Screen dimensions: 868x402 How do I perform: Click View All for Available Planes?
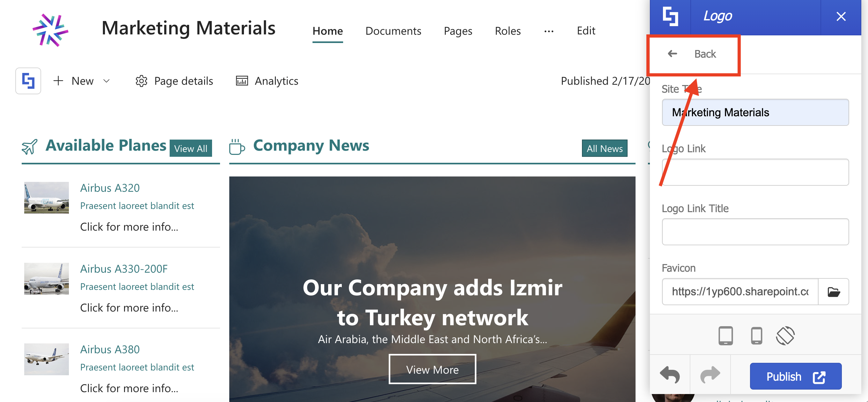coord(191,148)
